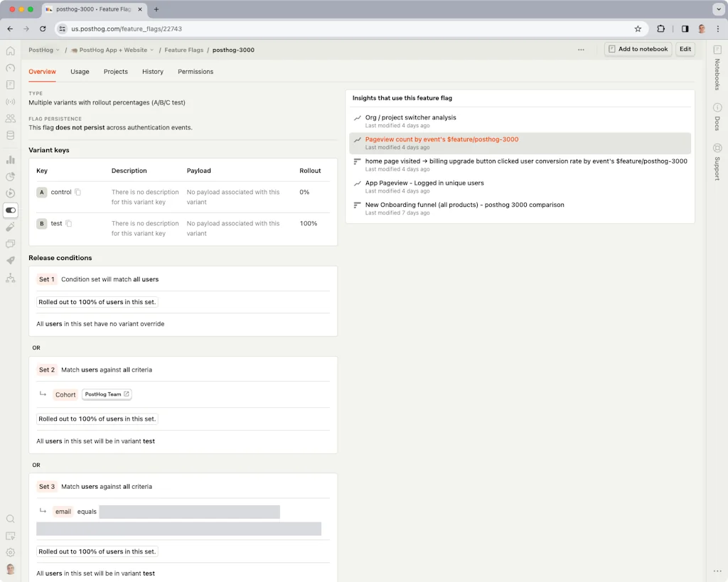Open the History tab
The image size is (728, 582).
(x=153, y=71)
